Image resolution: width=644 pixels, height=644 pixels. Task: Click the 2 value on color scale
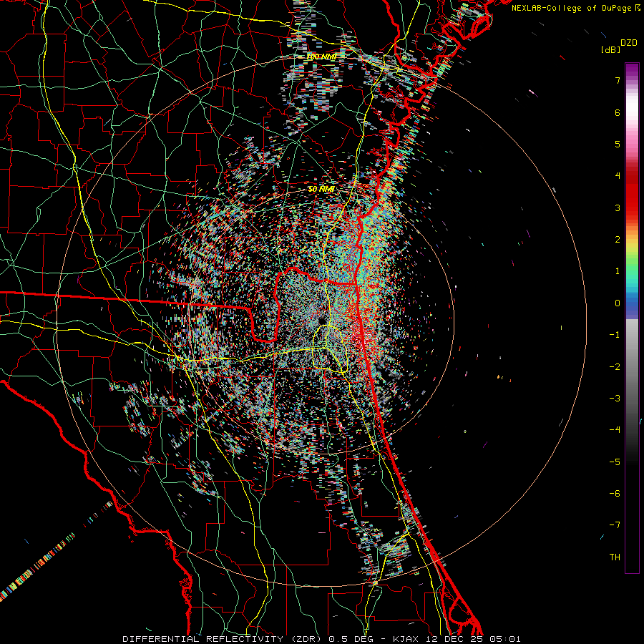pos(618,240)
